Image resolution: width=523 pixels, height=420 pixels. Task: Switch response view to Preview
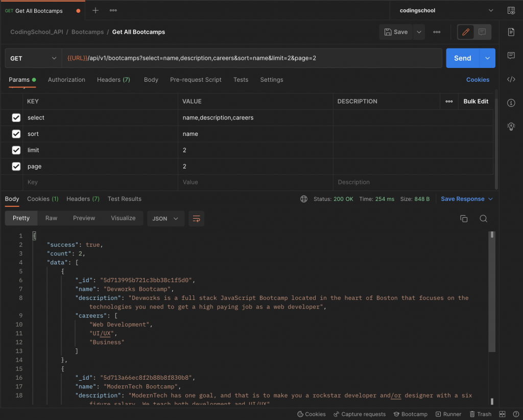[84, 218]
